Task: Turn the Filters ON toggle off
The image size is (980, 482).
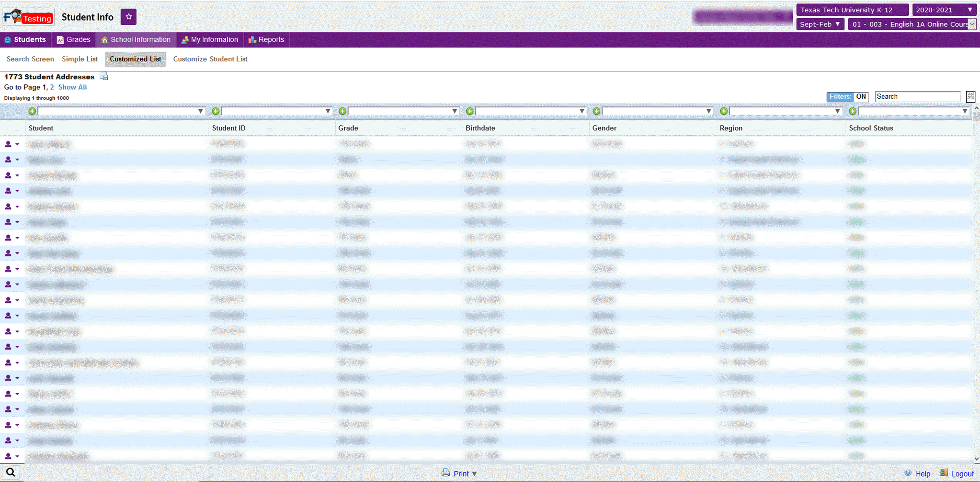Action: click(848, 97)
